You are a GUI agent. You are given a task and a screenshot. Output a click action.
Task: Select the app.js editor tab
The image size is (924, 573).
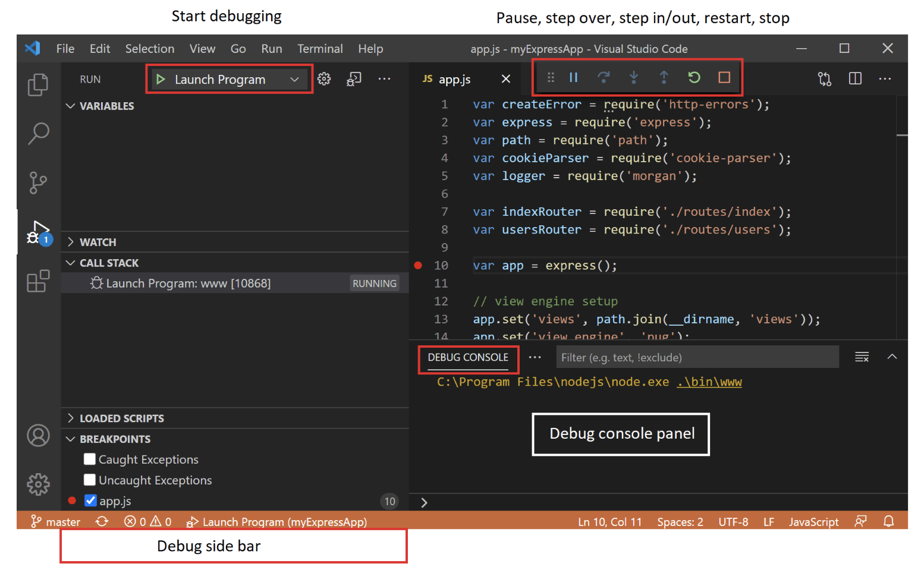[x=454, y=79]
